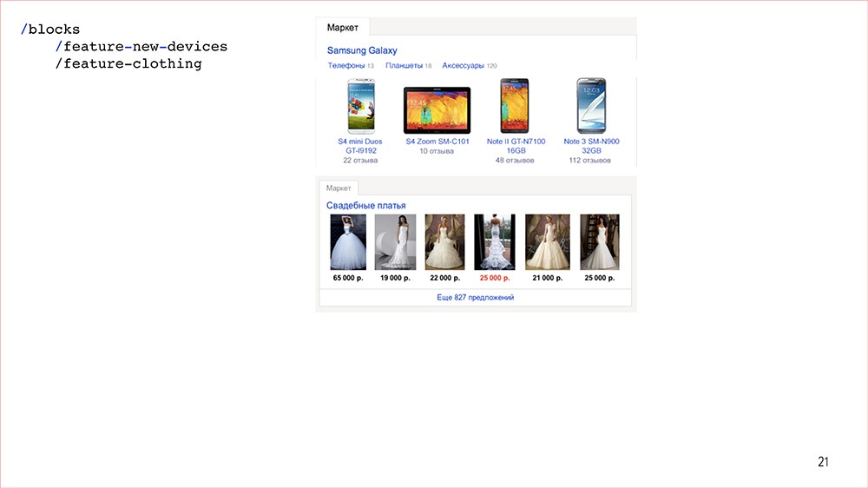Select the dress photo with red price
Image resolution: width=868 pixels, height=488 pixels.
pos(495,242)
